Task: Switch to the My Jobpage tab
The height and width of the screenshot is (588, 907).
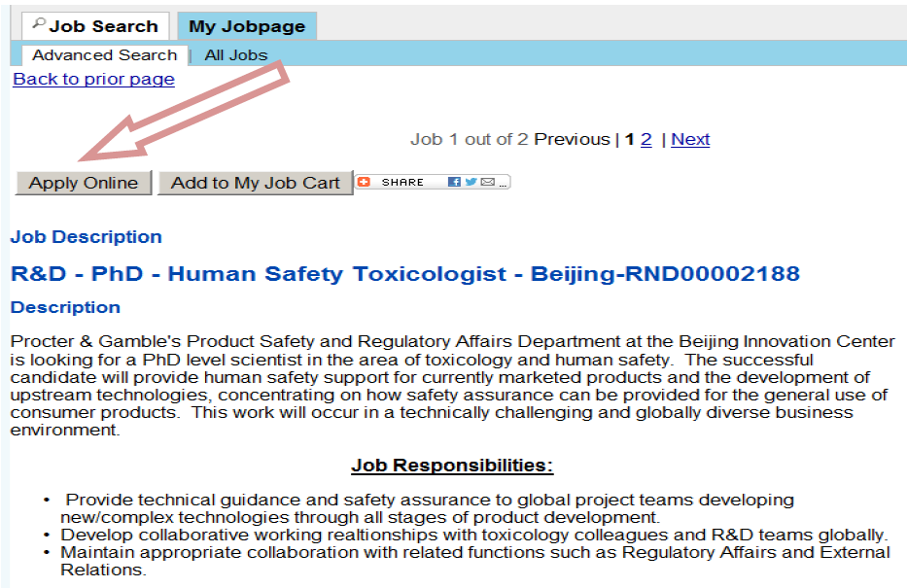Action: tap(247, 26)
